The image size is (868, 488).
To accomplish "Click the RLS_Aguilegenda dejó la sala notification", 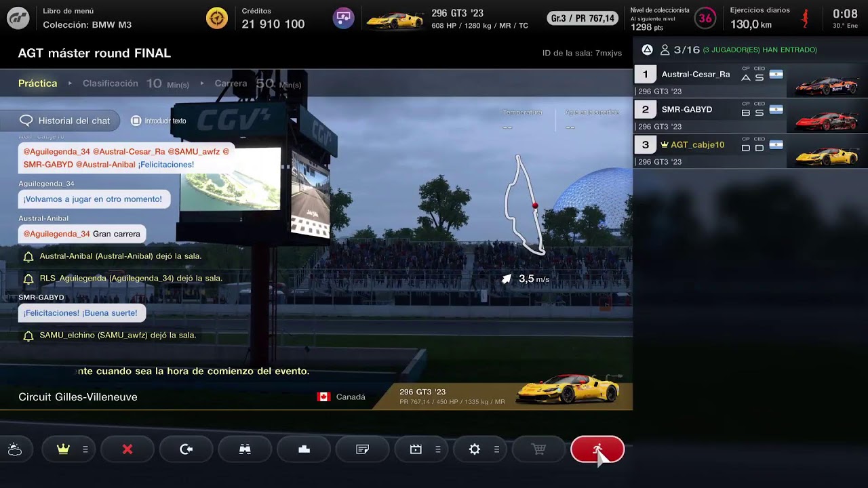I will (x=131, y=278).
